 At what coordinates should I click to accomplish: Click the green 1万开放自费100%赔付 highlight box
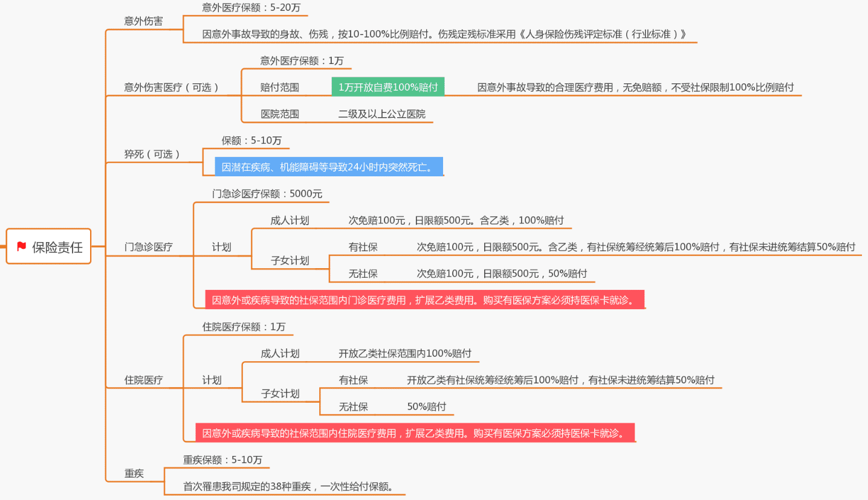[389, 86]
